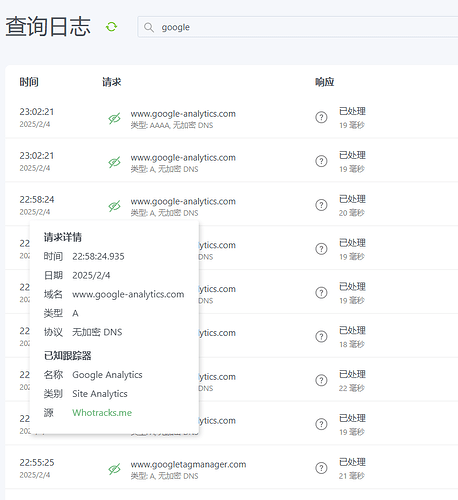Viewport: 458px width, 500px height.
Task: Open the question mark icon on the 22 毫秒 row
Action: (x=321, y=380)
